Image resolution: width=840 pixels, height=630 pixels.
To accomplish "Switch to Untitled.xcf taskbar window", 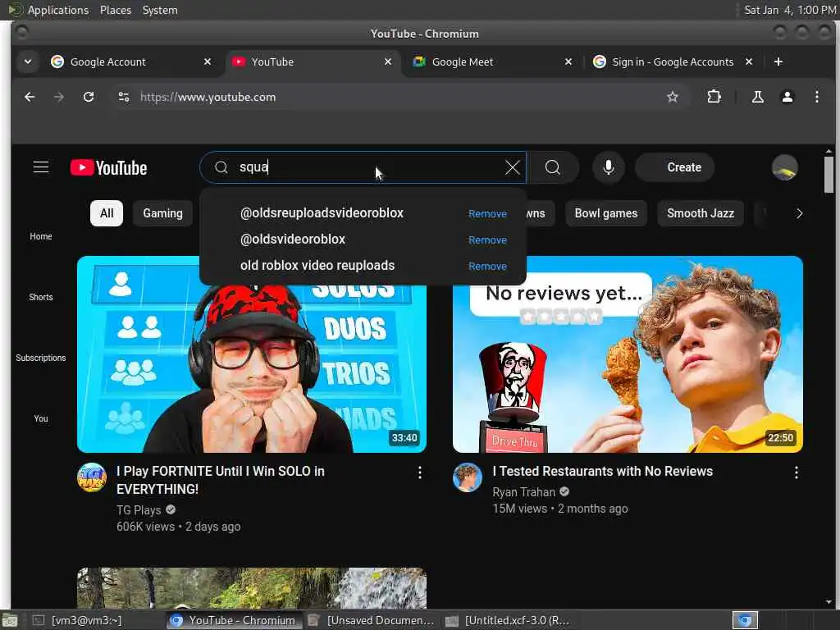I will 508,620.
